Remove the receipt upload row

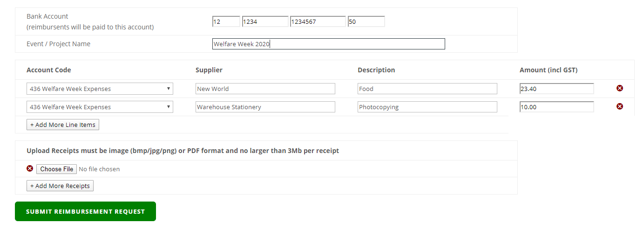pos(30,168)
